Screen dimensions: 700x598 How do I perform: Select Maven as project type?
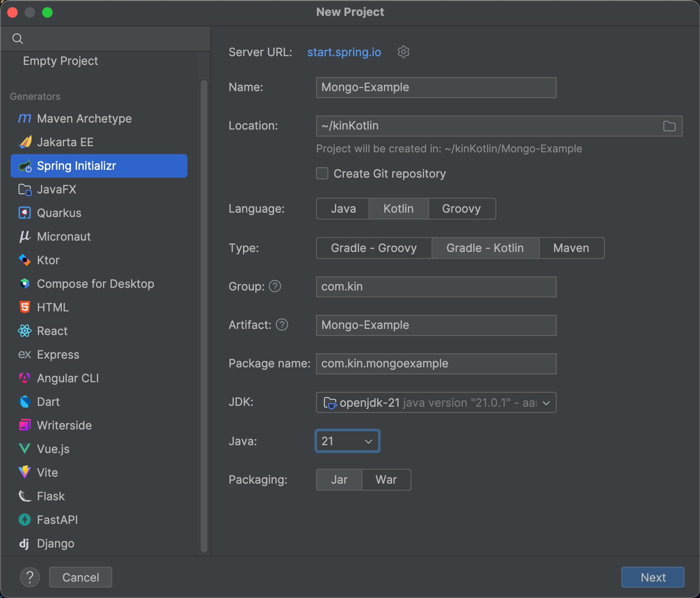[571, 248]
